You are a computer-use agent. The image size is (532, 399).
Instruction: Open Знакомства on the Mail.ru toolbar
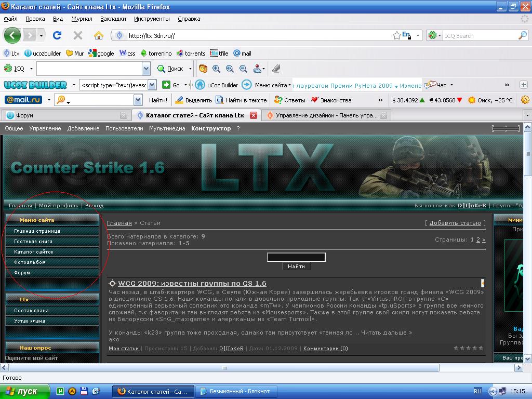[331, 100]
